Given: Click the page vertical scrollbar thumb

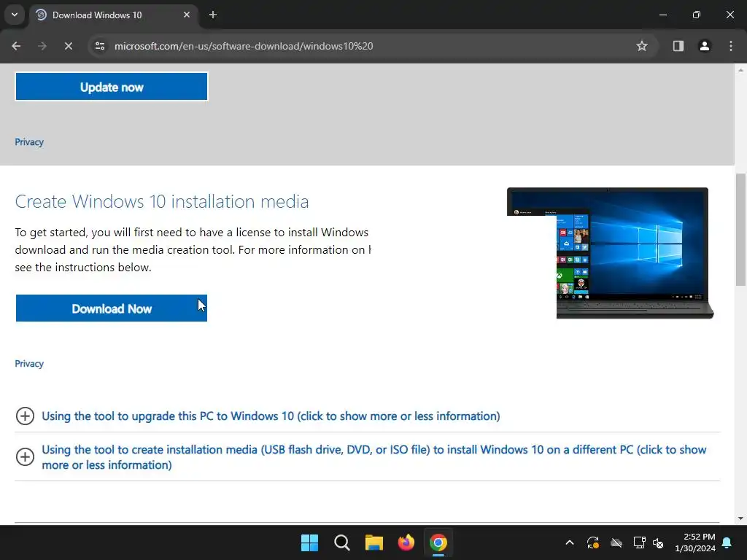Looking at the screenshot, I should point(740,230).
